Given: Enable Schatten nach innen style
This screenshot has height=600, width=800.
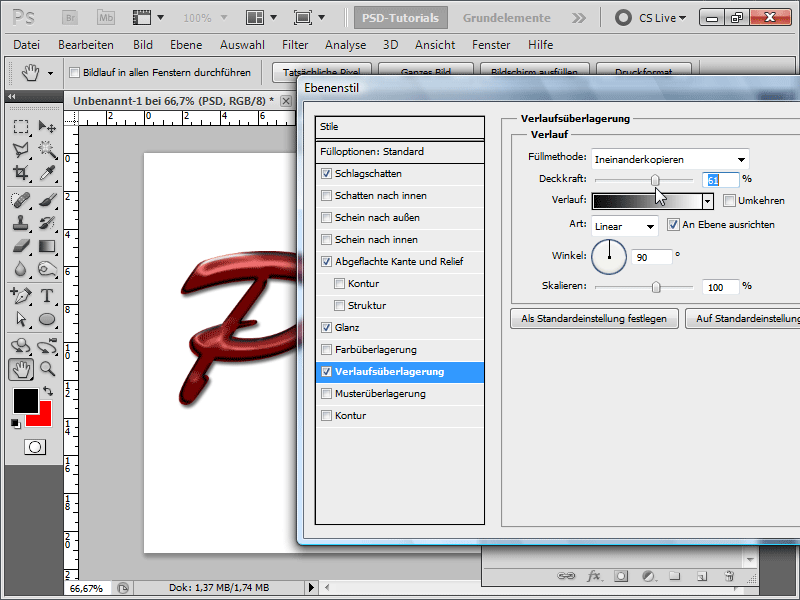Looking at the screenshot, I should click(327, 195).
